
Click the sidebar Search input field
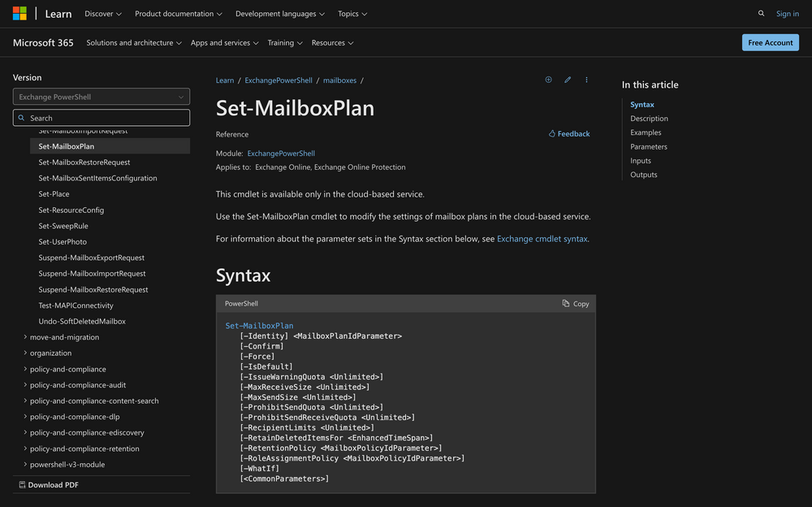click(x=101, y=118)
